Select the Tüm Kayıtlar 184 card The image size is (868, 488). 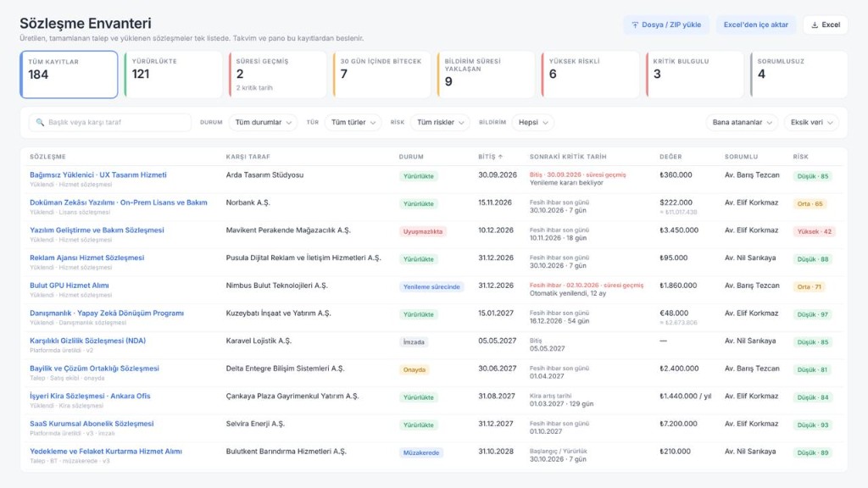(x=69, y=75)
